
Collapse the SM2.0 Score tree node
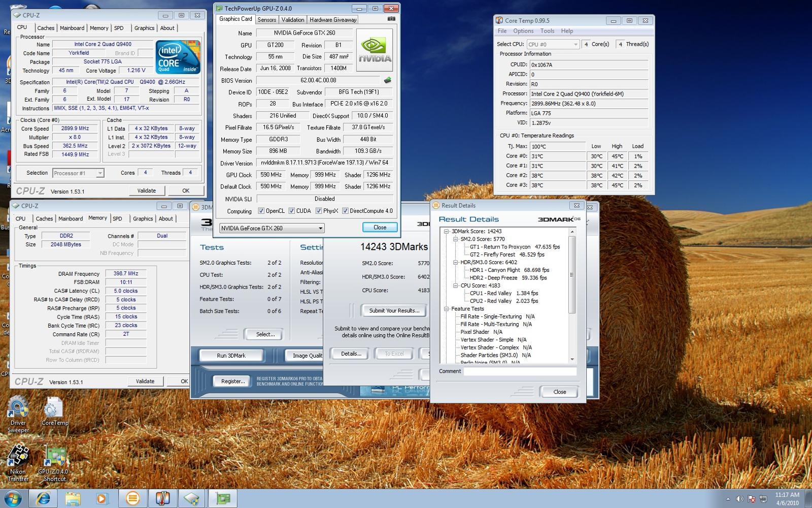455,239
